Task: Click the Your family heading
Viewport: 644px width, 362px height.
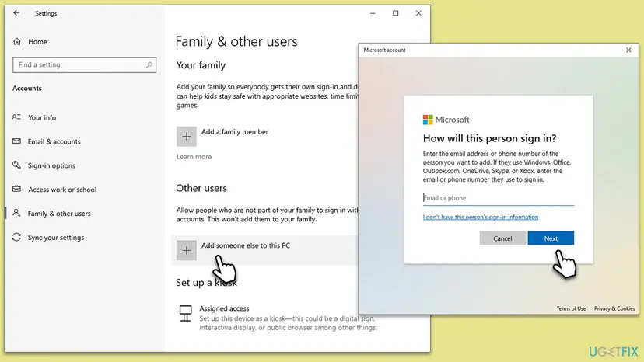Action: (201, 65)
